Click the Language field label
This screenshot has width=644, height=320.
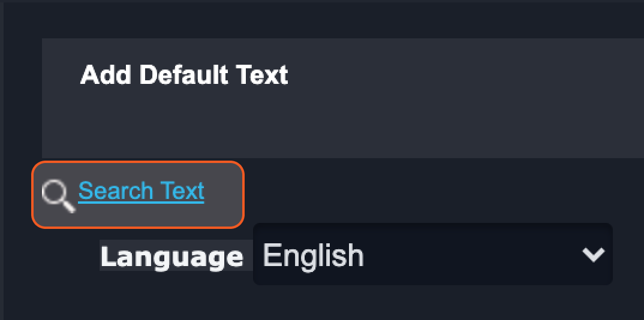tap(172, 256)
